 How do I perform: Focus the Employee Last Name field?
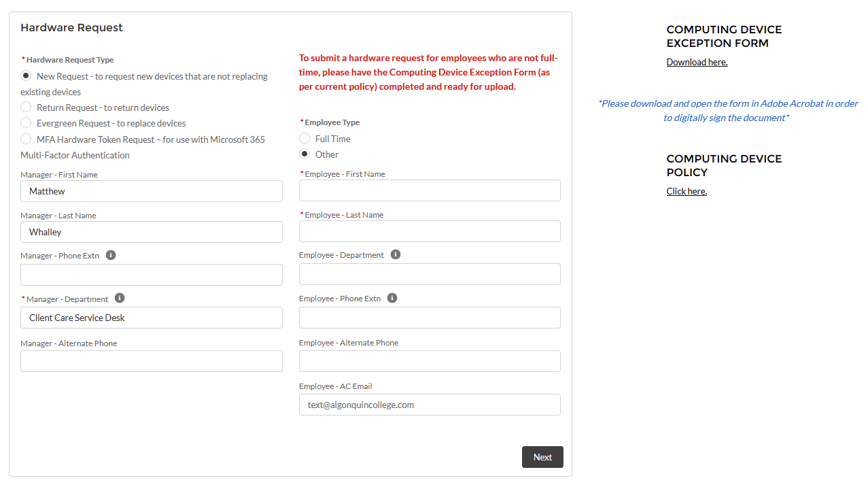(430, 231)
